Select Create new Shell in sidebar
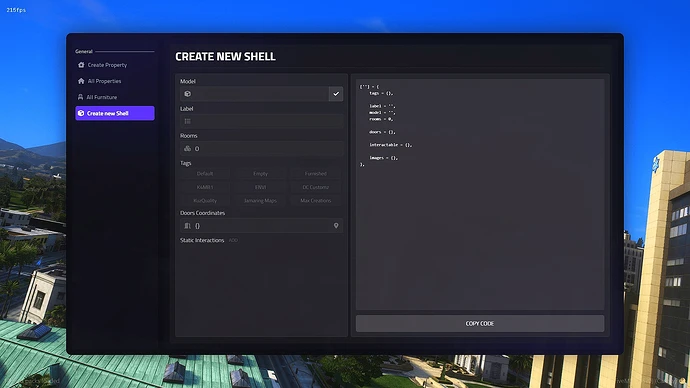 click(114, 113)
